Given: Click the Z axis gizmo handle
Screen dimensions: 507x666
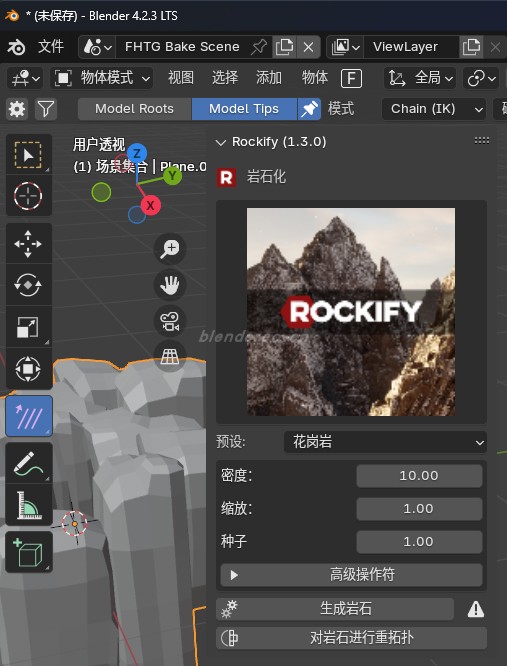Looking at the screenshot, I should point(137,153).
